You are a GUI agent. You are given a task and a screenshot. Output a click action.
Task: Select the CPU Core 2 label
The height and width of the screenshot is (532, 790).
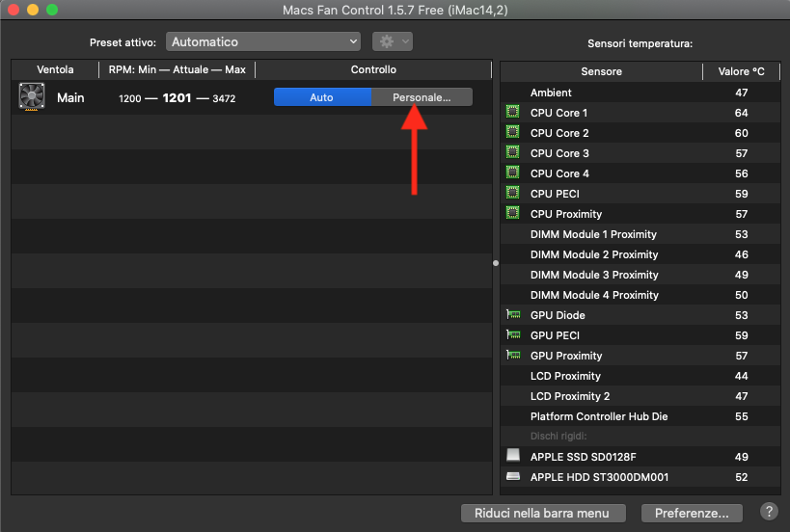pyautogui.click(x=559, y=133)
